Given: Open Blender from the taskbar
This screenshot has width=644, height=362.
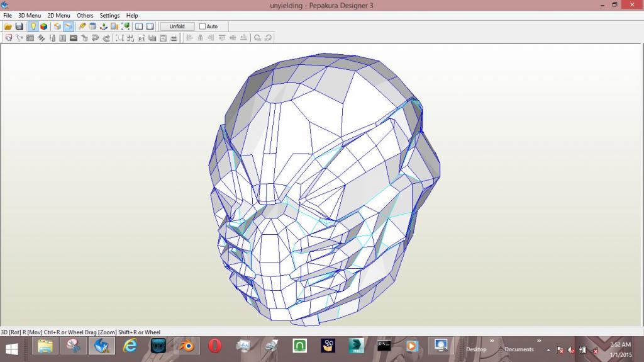Looking at the screenshot, I should pos(187,346).
